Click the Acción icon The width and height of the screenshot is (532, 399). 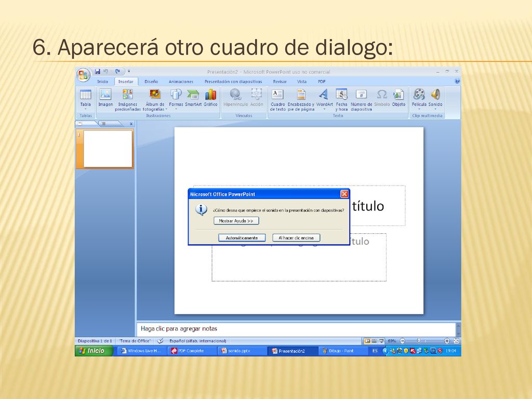point(257,94)
